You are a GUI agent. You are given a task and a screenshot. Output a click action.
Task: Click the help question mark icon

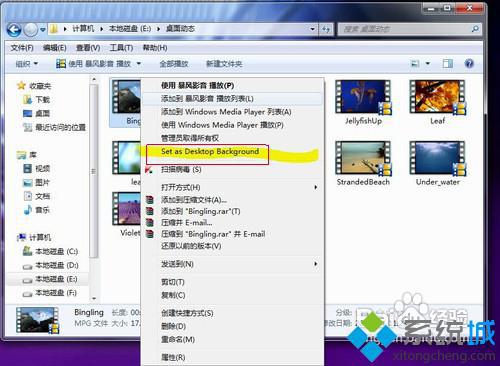tap(469, 63)
